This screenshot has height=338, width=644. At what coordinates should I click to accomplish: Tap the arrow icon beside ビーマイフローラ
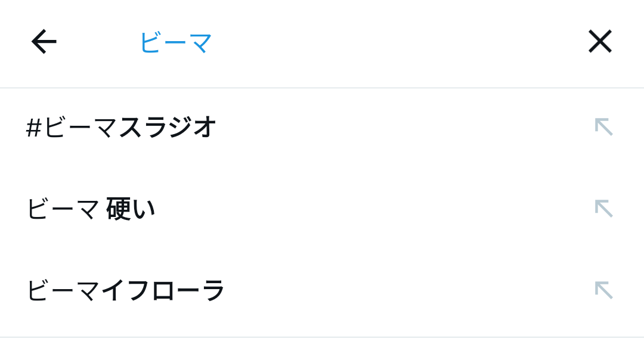[x=603, y=290]
